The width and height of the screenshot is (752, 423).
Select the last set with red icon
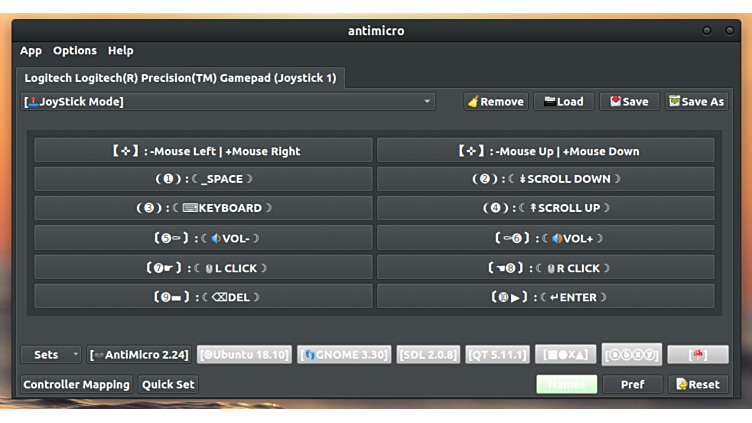tap(697, 354)
